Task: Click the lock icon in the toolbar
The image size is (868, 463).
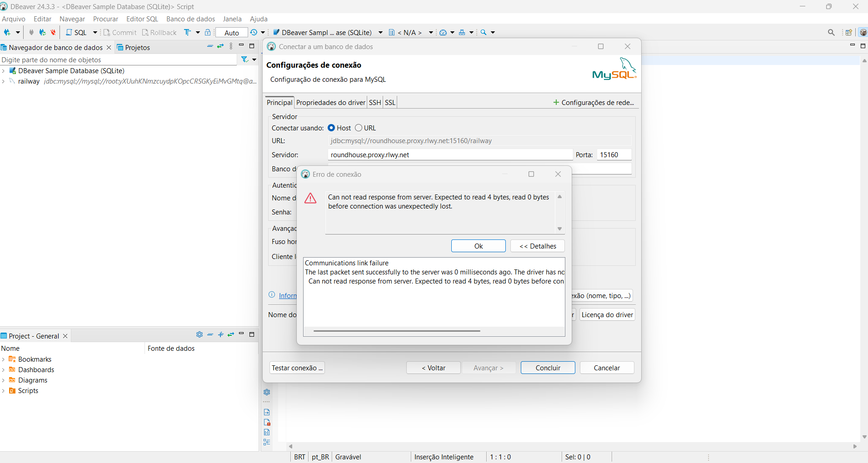Action: click(x=208, y=32)
